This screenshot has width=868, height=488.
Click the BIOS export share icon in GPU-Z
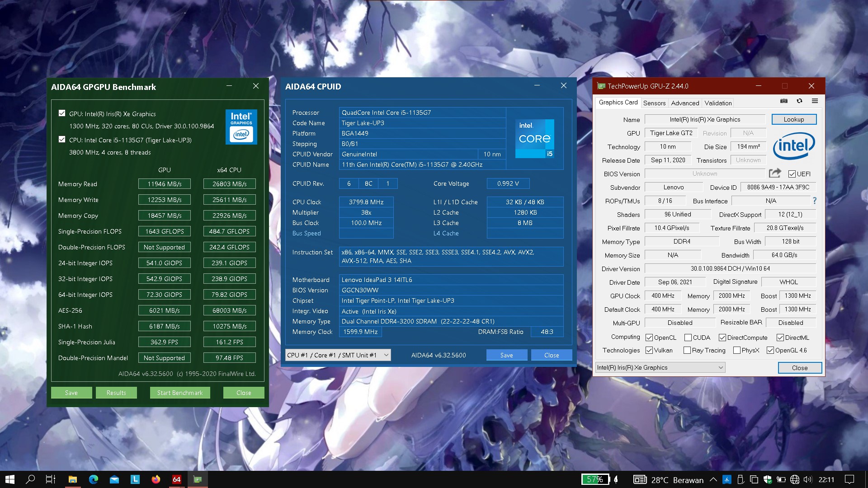tap(775, 173)
